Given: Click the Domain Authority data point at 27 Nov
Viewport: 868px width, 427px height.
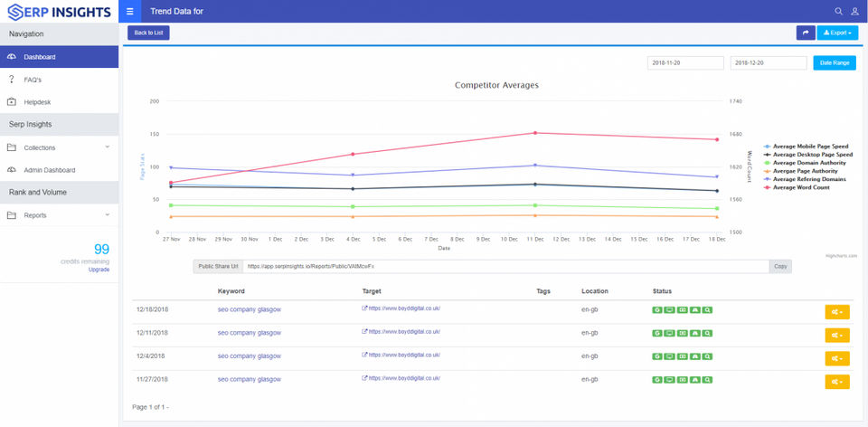Looking at the screenshot, I should [x=171, y=205].
